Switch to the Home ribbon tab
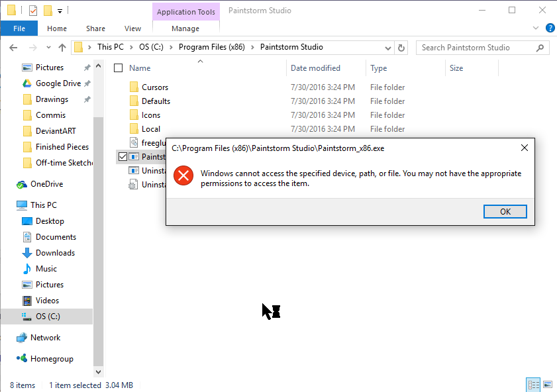Screen dimensions: 557x392 pyautogui.click(x=57, y=28)
